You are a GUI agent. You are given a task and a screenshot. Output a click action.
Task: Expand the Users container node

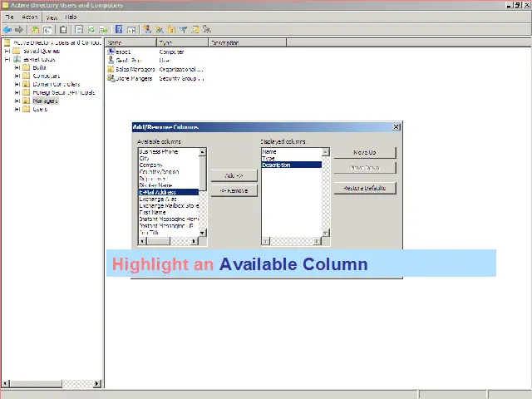pos(17,110)
